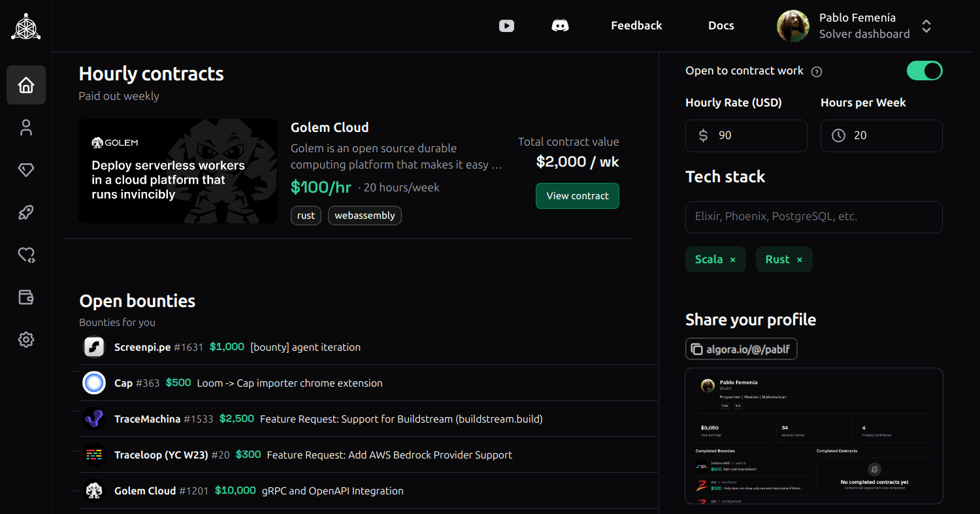
Task: Disable the Open to contract work toggle
Action: [924, 71]
